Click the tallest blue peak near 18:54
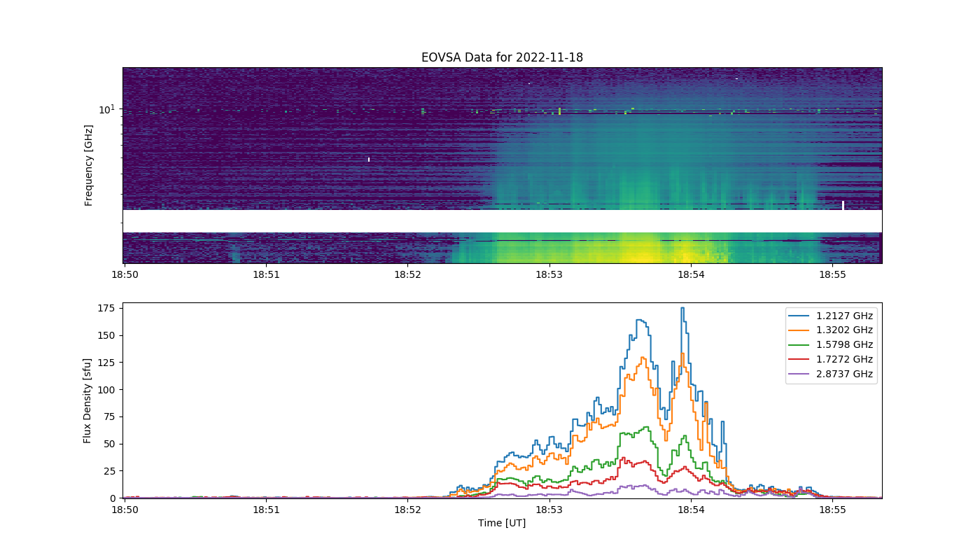This screenshot has height=560, width=980. tap(682, 309)
